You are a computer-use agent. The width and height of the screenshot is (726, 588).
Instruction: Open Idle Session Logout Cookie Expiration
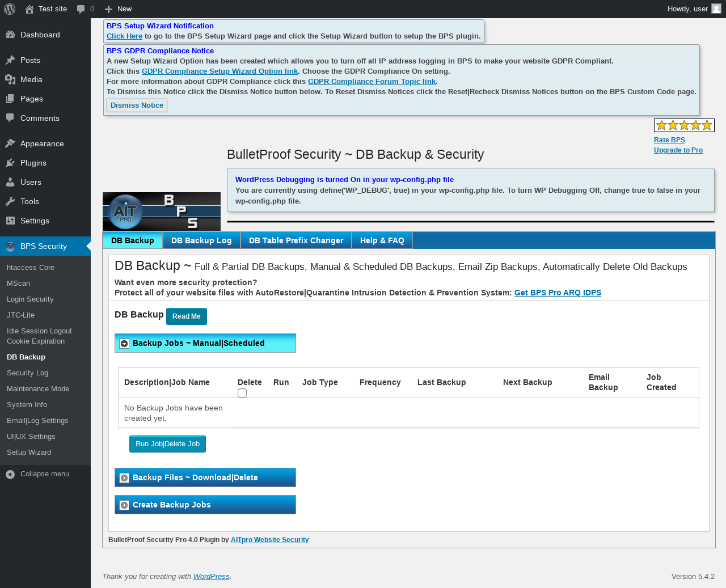pos(39,336)
